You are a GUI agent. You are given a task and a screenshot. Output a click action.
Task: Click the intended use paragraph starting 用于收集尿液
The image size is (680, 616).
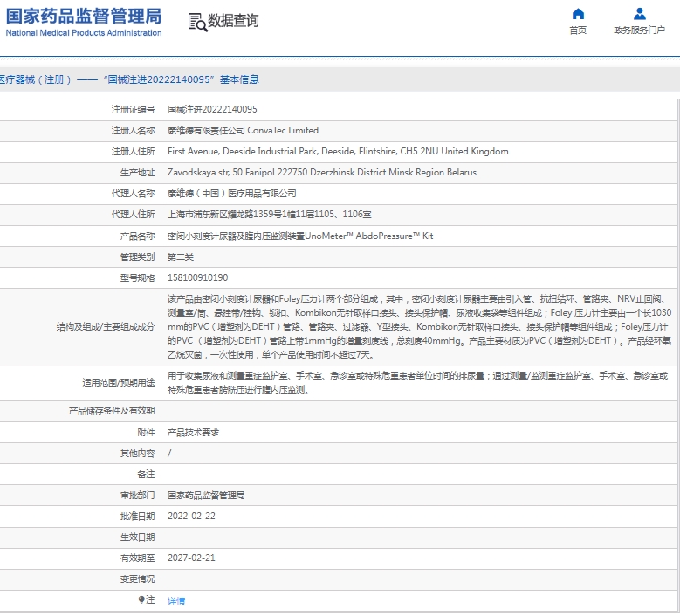coord(417,383)
